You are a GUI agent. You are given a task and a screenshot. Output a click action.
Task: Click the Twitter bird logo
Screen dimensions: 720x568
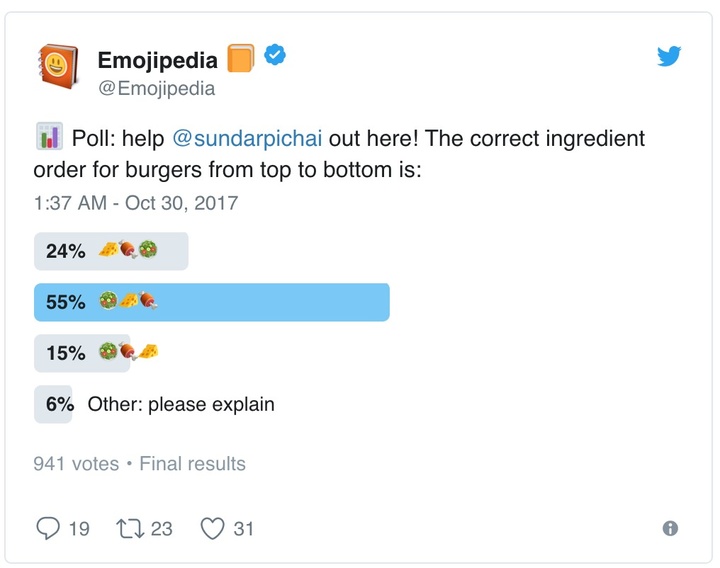point(669,56)
